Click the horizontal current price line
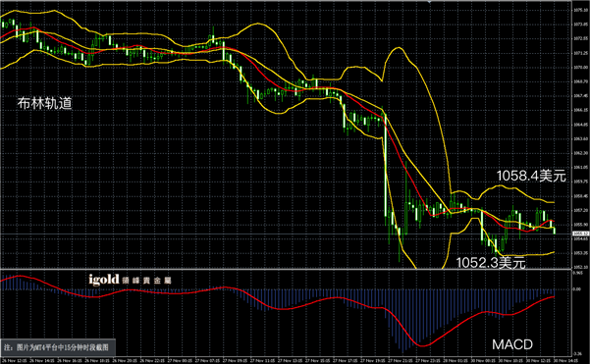 (286, 234)
